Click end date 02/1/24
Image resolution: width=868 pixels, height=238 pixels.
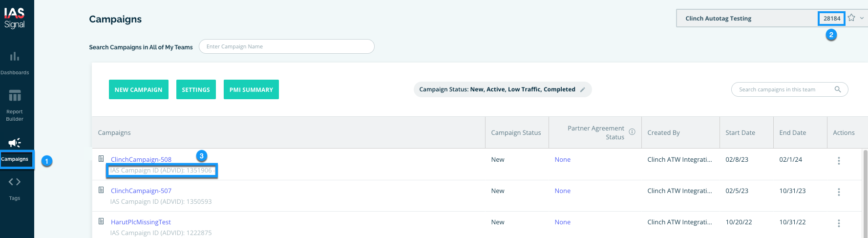point(792,159)
